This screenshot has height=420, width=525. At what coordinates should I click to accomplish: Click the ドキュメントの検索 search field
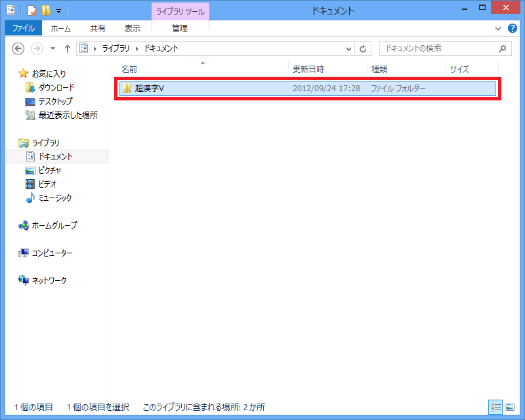436,49
